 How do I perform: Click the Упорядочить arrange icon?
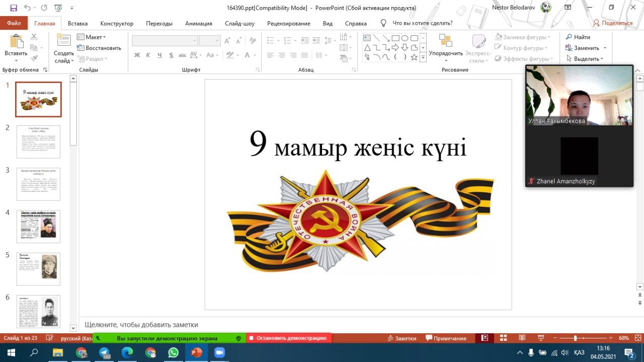tap(446, 41)
